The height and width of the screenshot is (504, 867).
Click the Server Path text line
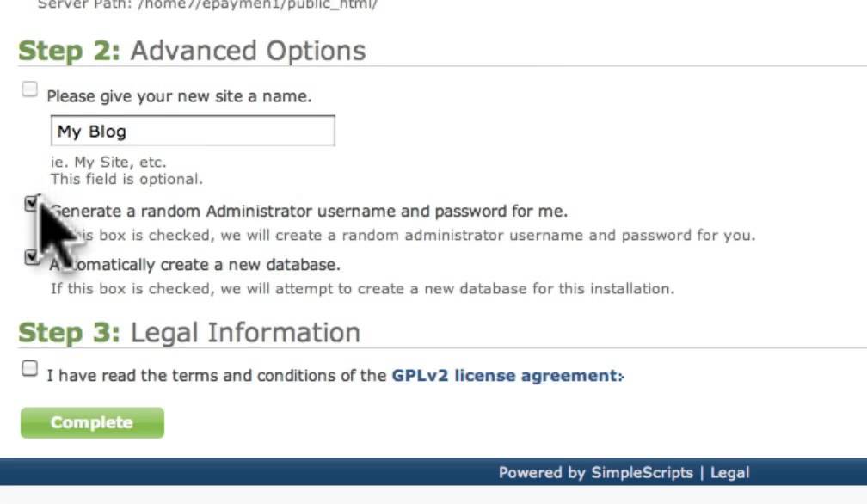pos(206,4)
